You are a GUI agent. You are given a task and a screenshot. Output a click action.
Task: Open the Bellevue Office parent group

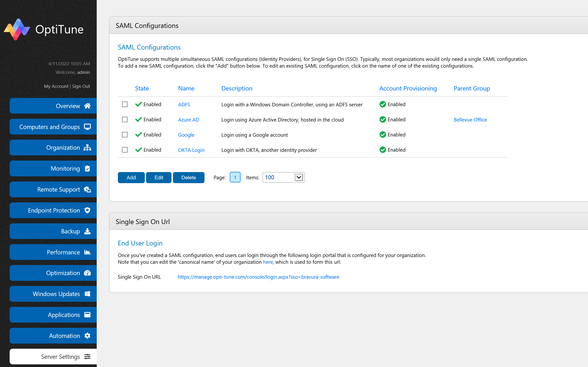click(x=470, y=120)
